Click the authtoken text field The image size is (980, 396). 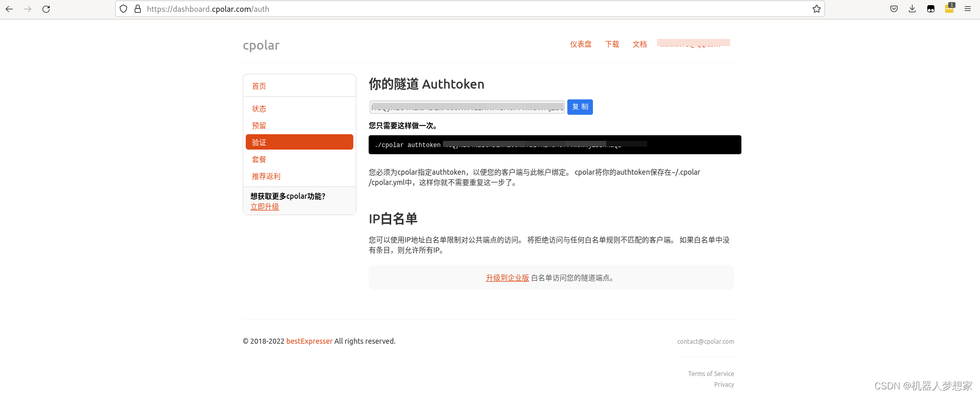click(467, 107)
